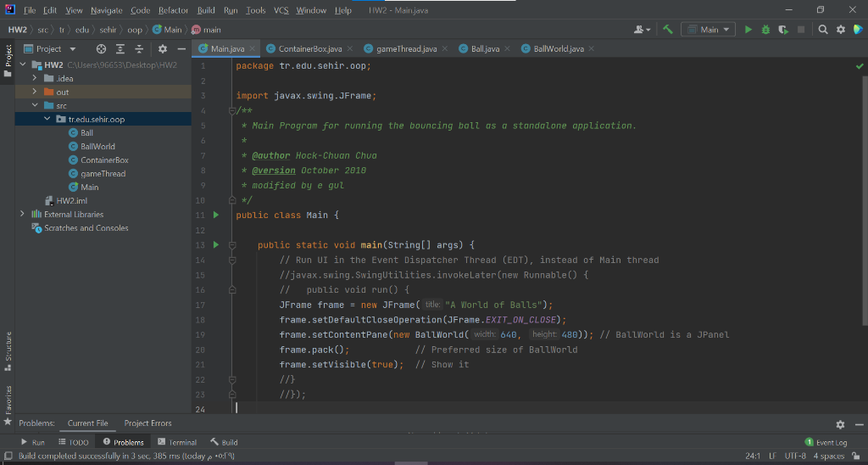Click run gutter arrow at line 13
868x465 pixels.
(x=216, y=244)
